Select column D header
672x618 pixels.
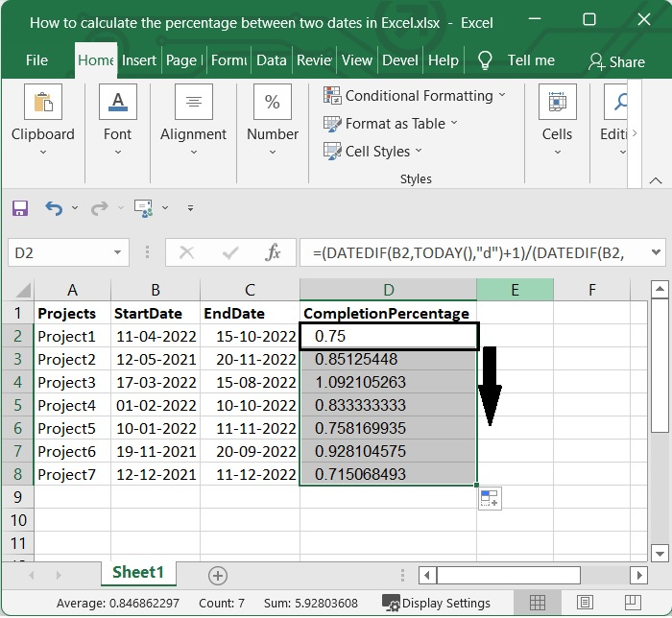pyautogui.click(x=388, y=290)
